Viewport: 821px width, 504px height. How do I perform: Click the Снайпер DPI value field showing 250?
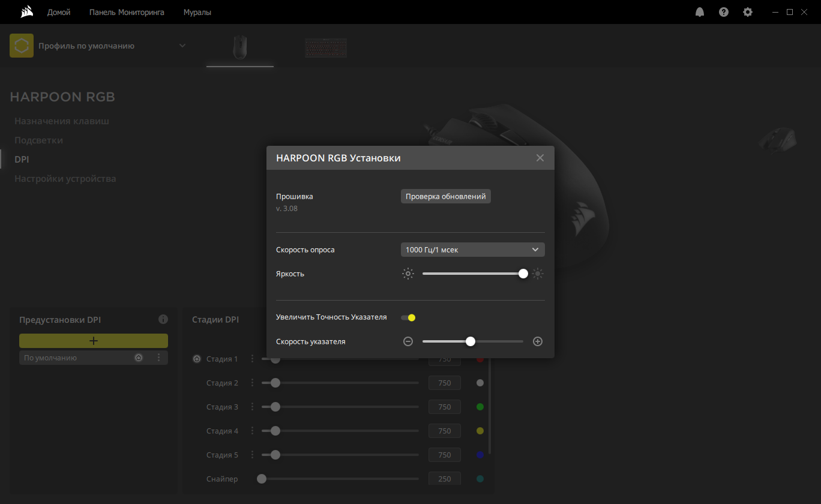[445, 479]
